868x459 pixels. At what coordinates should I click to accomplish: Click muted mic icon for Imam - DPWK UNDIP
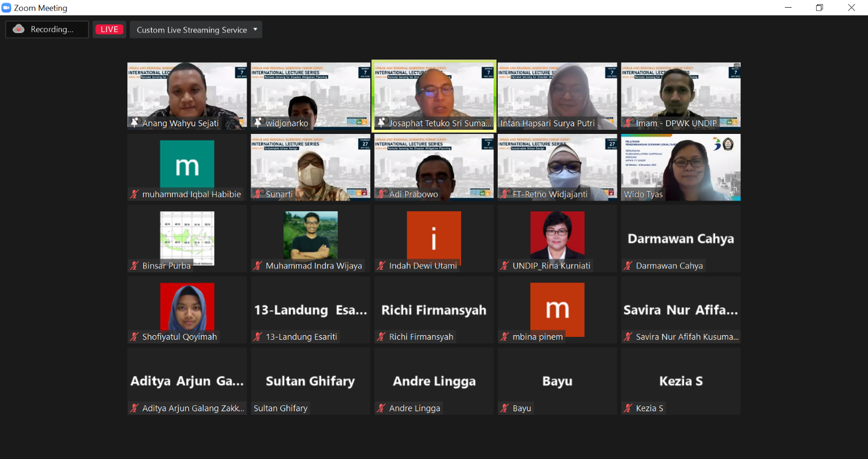coord(628,123)
